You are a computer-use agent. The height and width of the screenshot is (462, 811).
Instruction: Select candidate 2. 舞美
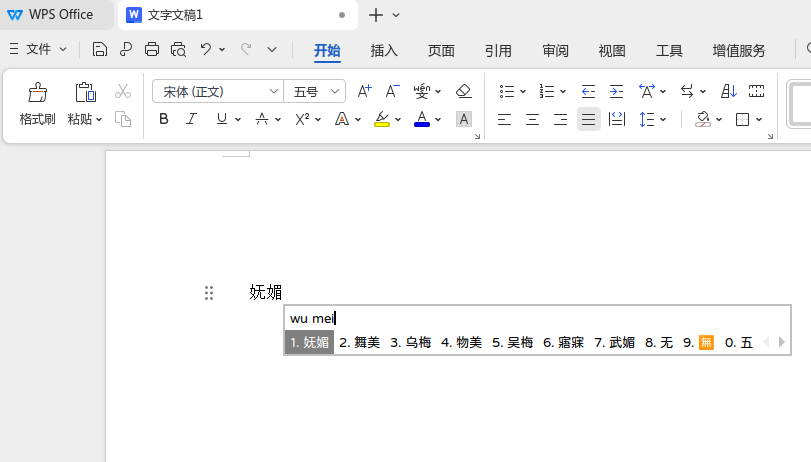pyautogui.click(x=359, y=342)
